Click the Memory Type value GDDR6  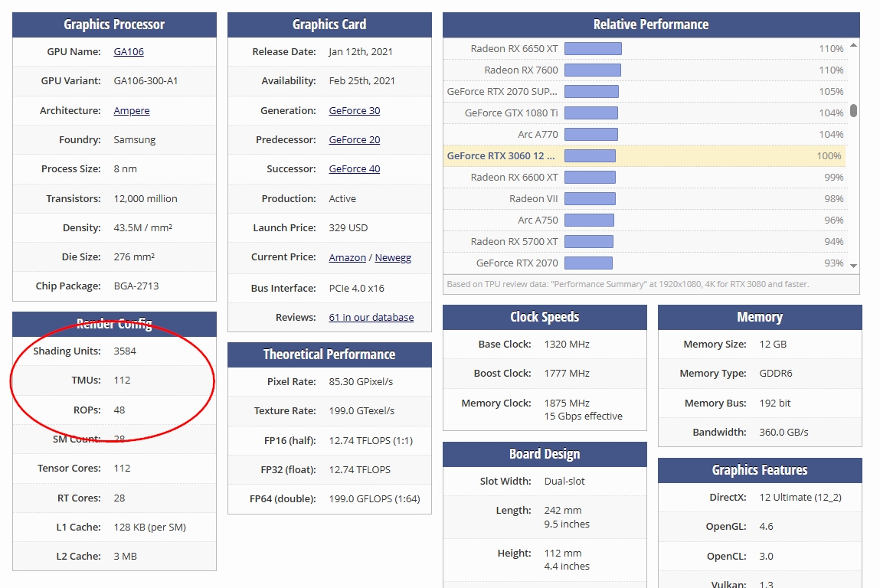point(776,374)
